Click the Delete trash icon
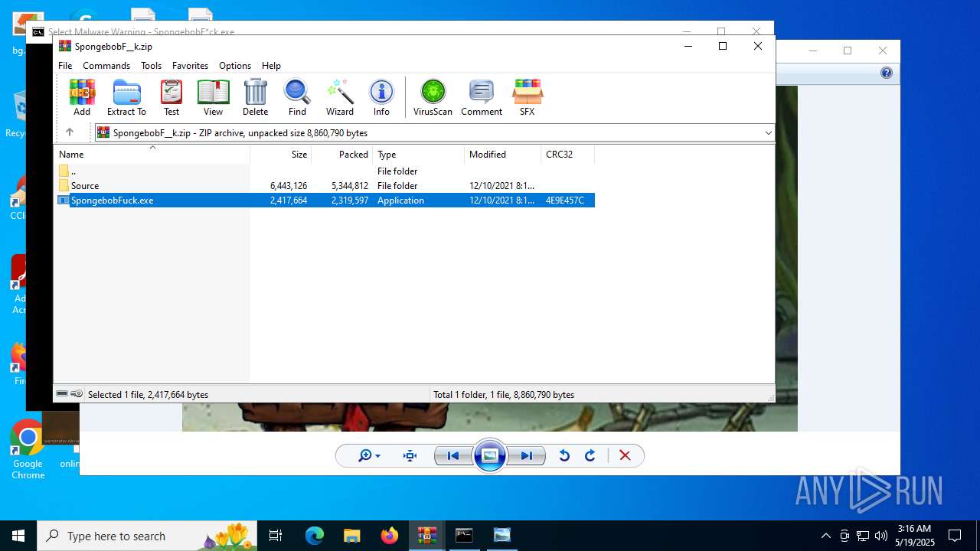The width and height of the screenshot is (980, 551). pyautogui.click(x=255, y=97)
